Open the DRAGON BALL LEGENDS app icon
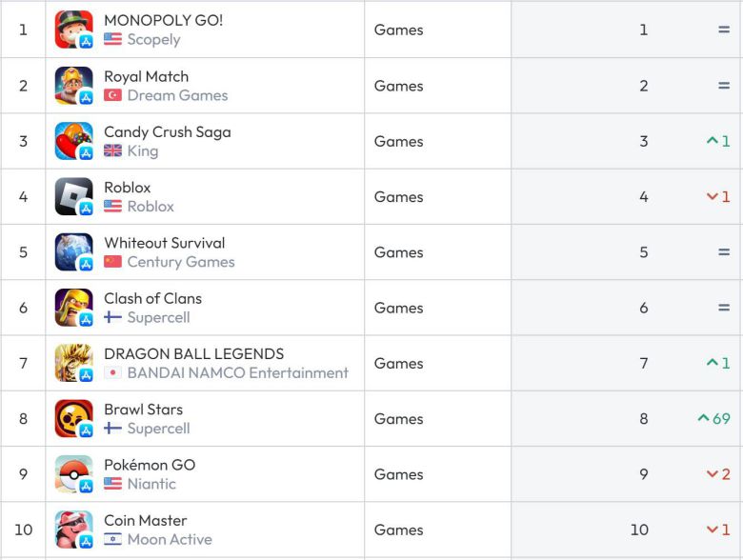 pos(73,363)
